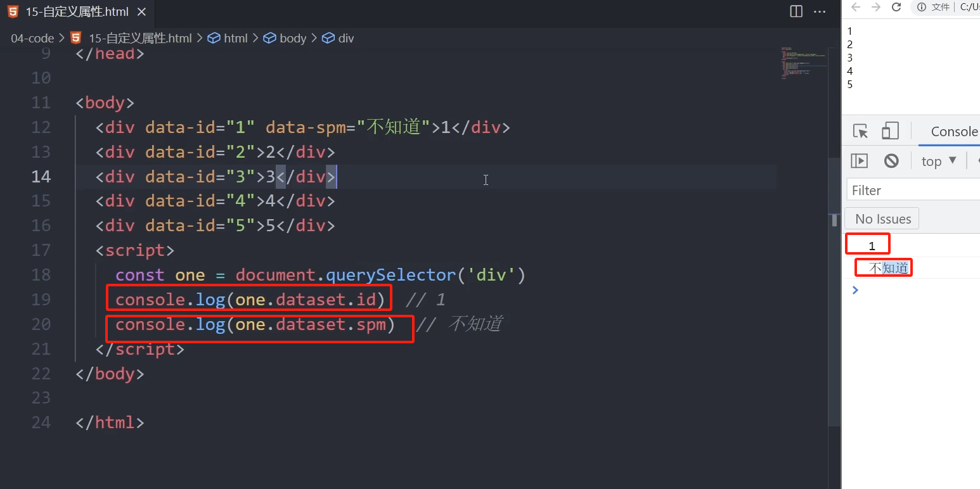Click the number 5 on the rendered page
The image size is (980, 489).
point(850,84)
